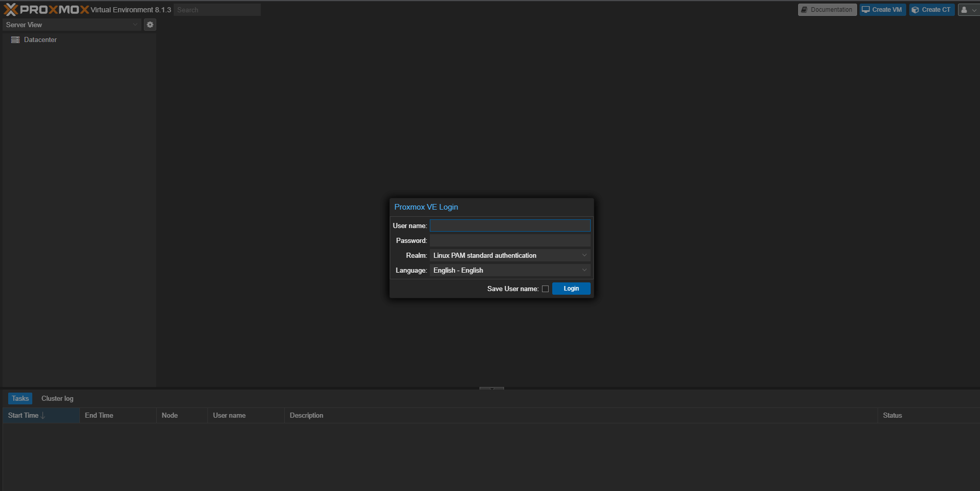Open the user account menu
Viewport: 980px width, 491px height.
(969, 10)
